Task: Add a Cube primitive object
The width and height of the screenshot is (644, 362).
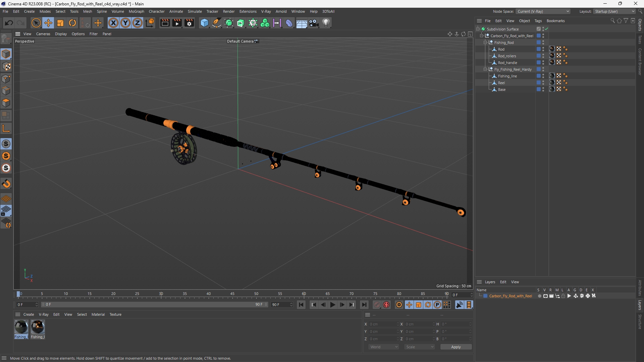Action: click(x=204, y=23)
